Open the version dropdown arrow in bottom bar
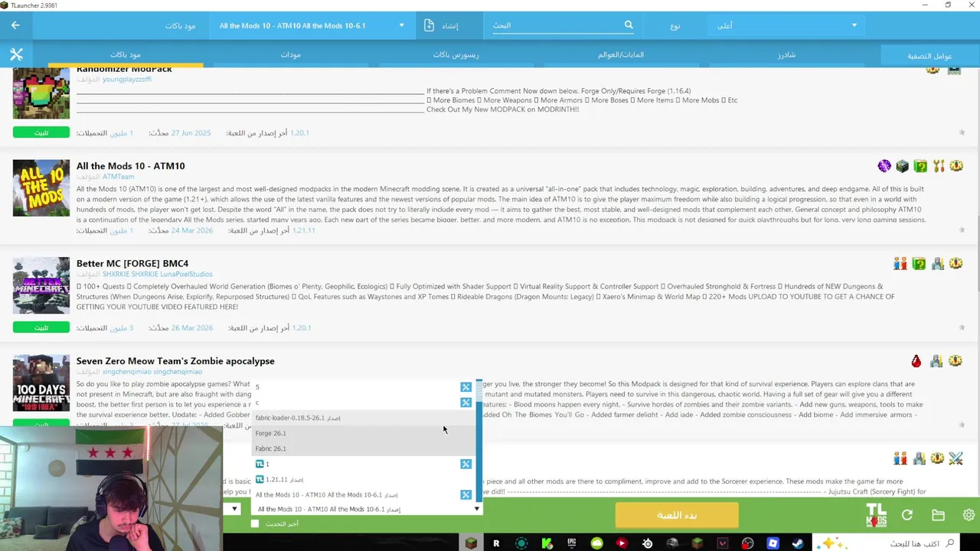This screenshot has height=551, width=980. coord(476,509)
